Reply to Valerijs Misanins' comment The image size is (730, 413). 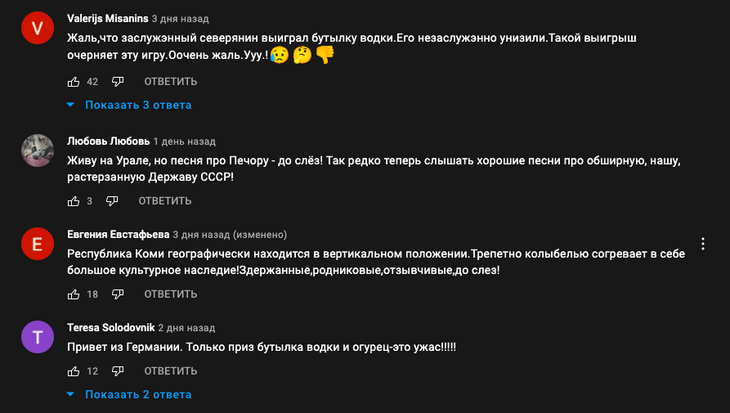tap(171, 81)
